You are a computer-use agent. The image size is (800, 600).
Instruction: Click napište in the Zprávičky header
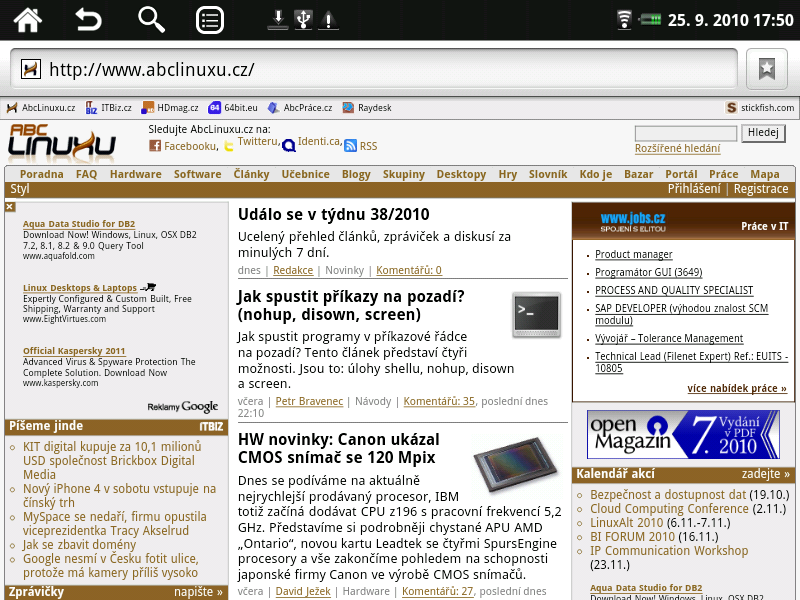pos(198,592)
